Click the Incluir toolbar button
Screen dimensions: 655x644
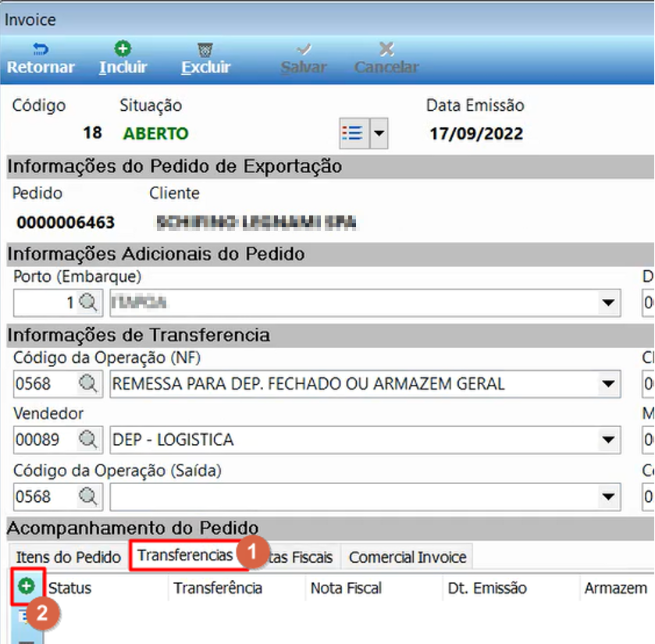123,59
